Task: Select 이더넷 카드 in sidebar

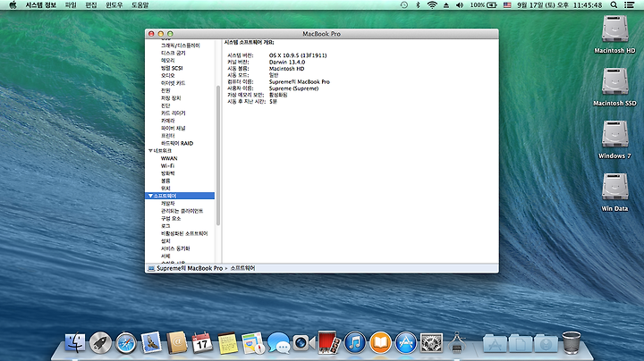Action: pyautogui.click(x=173, y=83)
